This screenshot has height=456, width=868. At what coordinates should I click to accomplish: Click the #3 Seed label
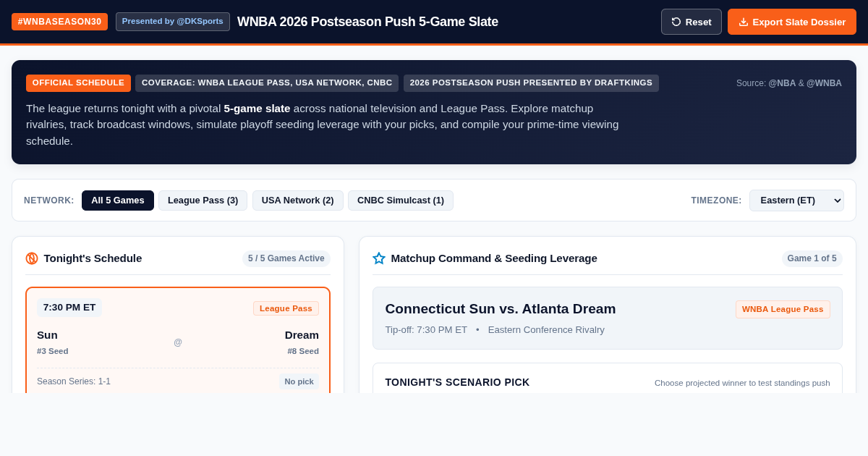point(53,351)
